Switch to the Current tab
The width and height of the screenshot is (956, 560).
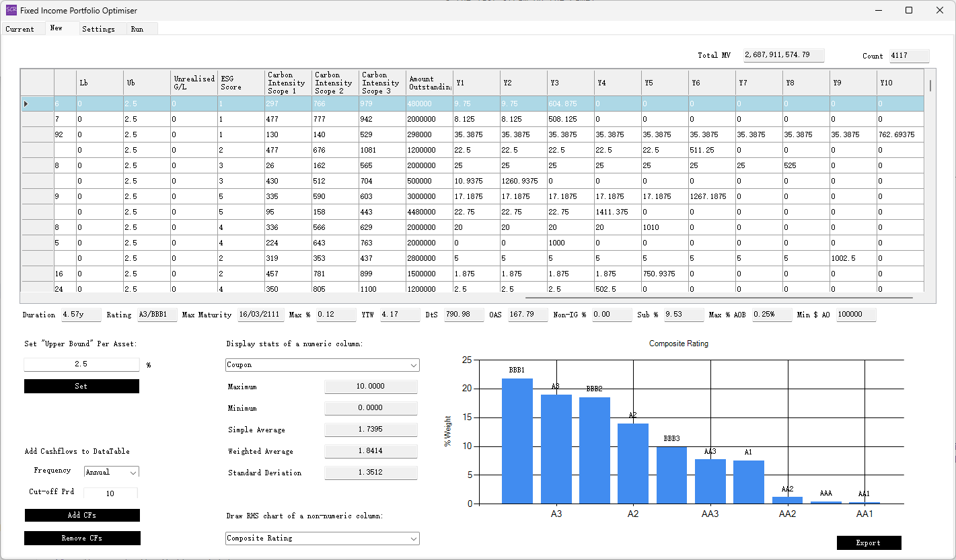tap(20, 29)
